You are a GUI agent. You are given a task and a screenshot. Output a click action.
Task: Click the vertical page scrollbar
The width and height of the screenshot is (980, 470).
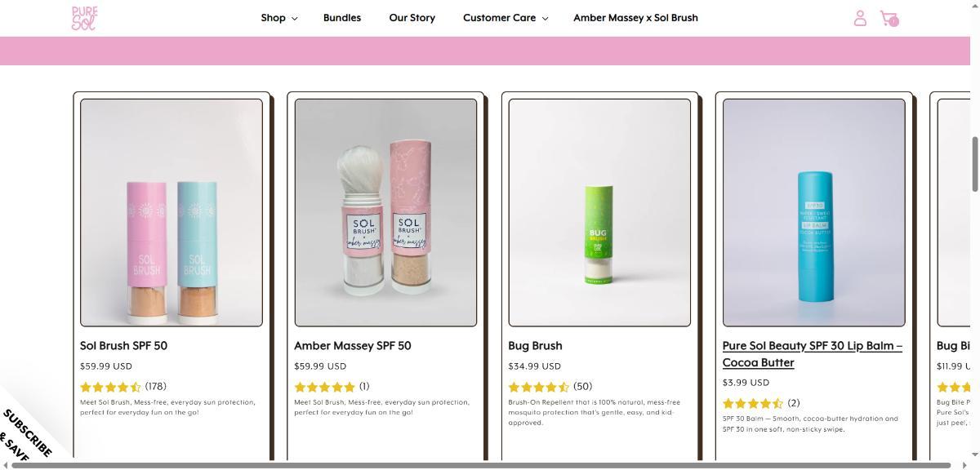click(974, 164)
